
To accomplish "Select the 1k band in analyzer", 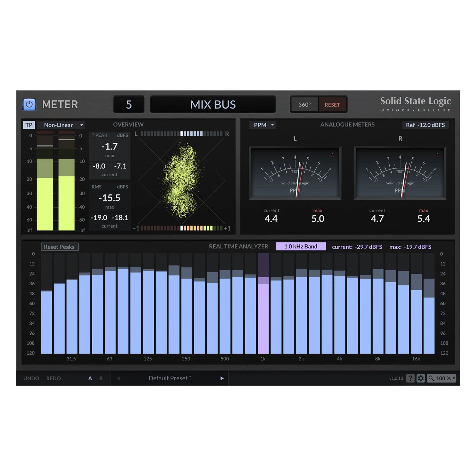I will tap(263, 303).
